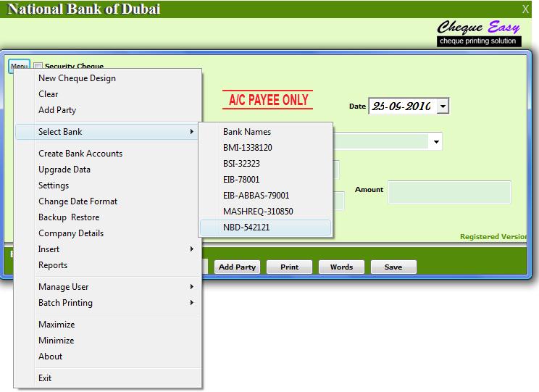Open the Menu button
Image resolution: width=539 pixels, height=392 pixels.
(x=20, y=66)
